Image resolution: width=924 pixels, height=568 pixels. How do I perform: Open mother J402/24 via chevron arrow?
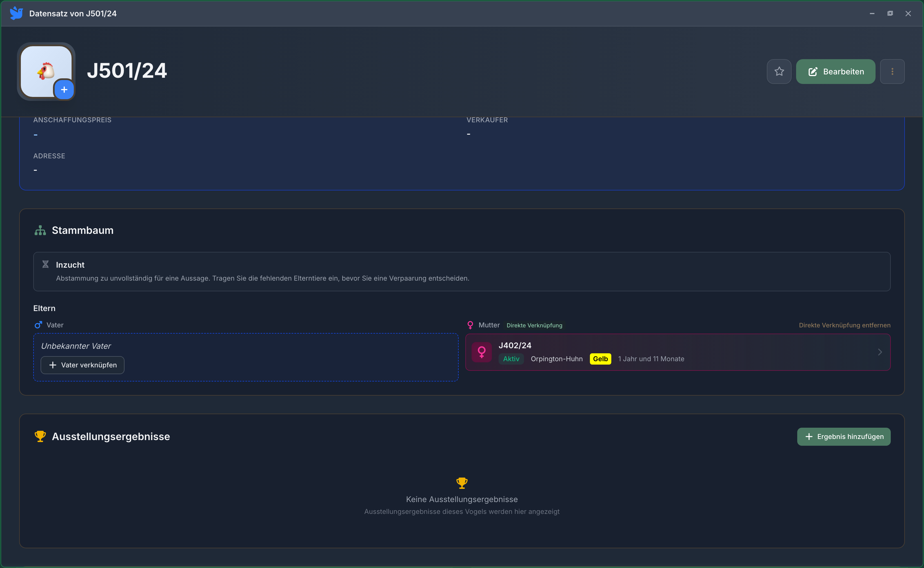(880, 352)
